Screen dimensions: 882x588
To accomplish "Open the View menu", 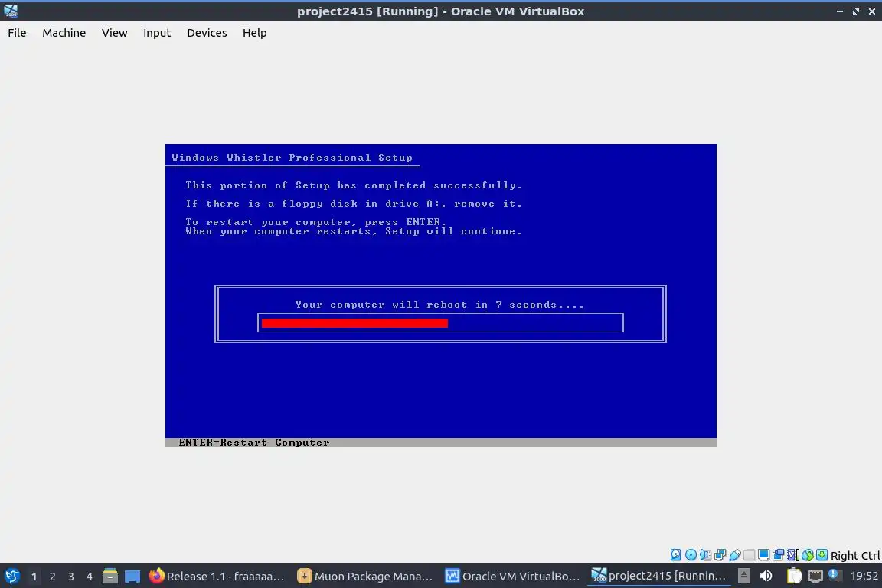I will 114,33.
